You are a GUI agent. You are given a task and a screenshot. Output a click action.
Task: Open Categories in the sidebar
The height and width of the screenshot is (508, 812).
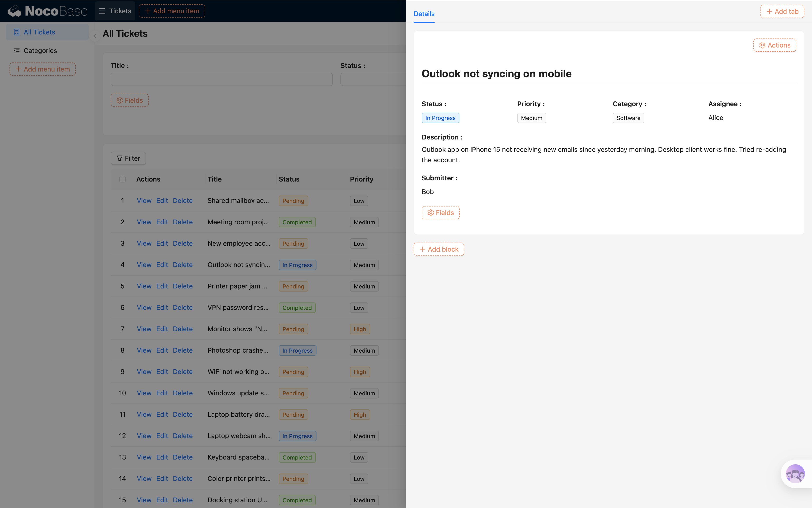coord(40,50)
